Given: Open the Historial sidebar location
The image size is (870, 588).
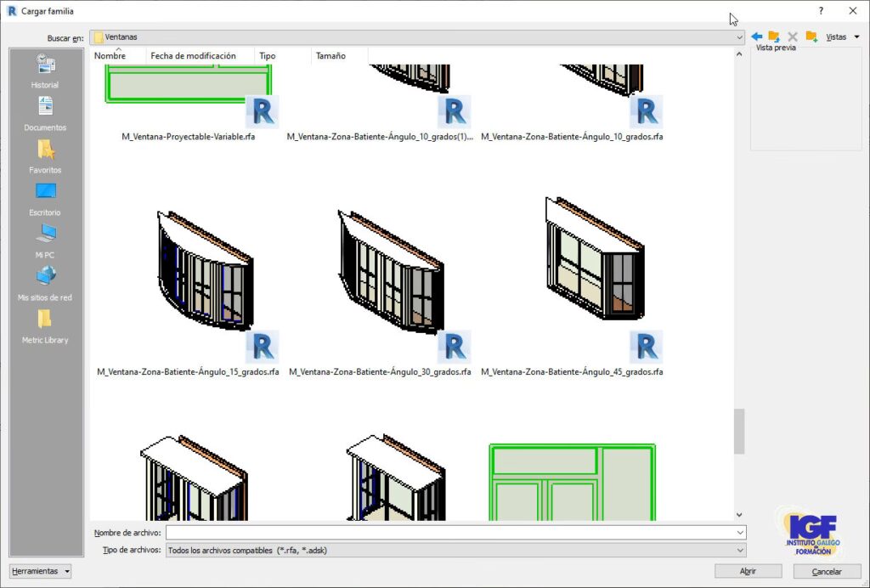Looking at the screenshot, I should coord(45,71).
